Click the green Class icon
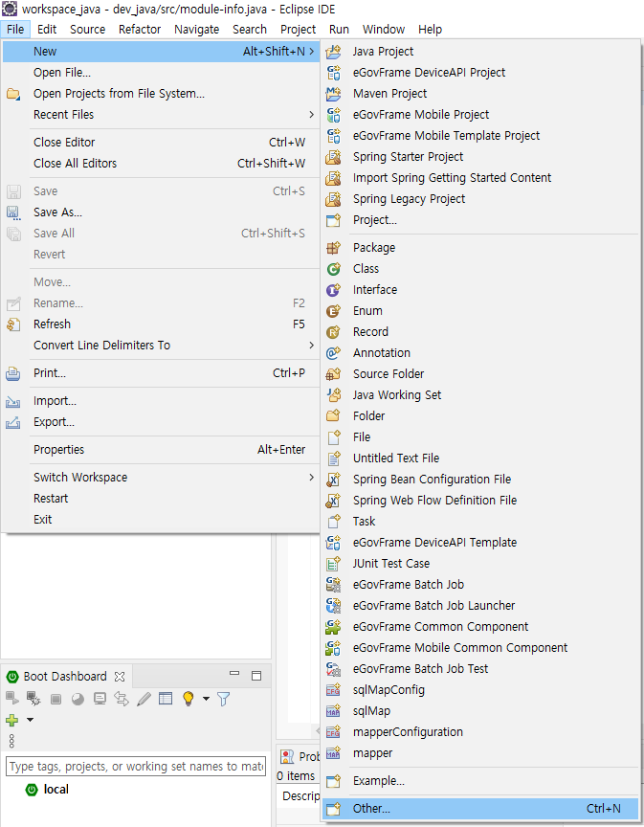 (333, 269)
